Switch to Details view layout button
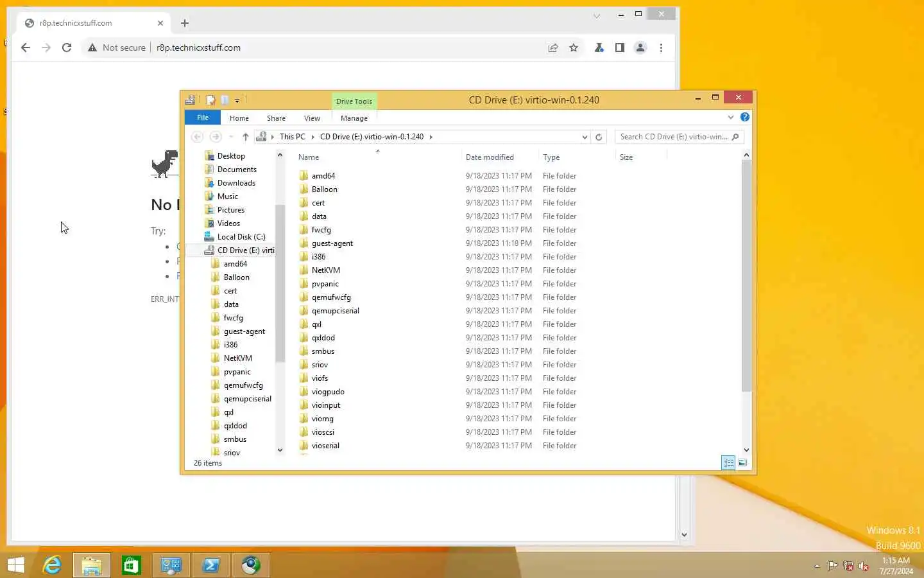Image resolution: width=924 pixels, height=578 pixels. pyautogui.click(x=728, y=462)
